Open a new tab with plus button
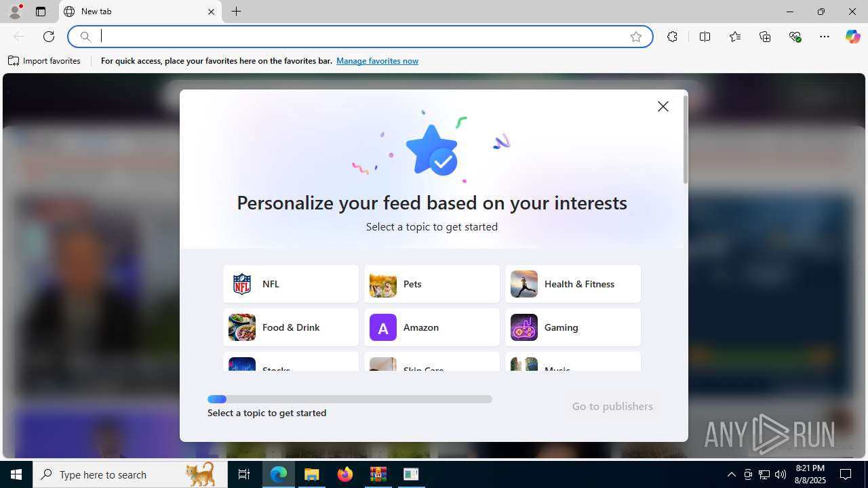The image size is (868, 488). [x=236, y=12]
